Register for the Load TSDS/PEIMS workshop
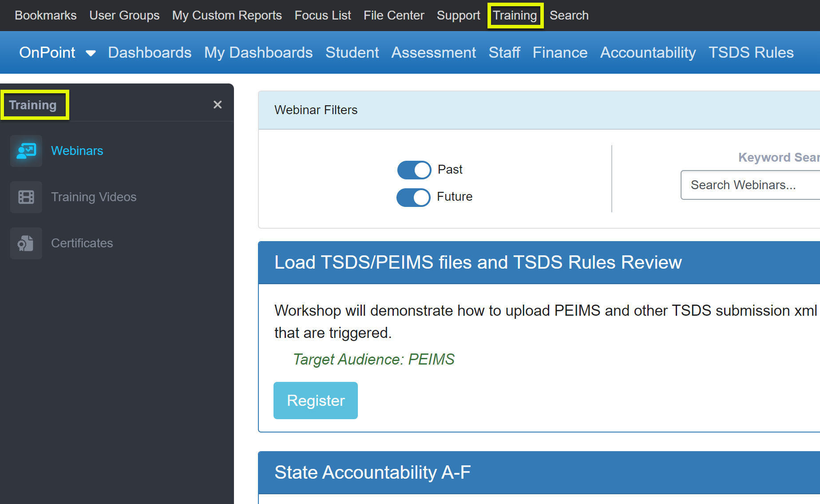The height and width of the screenshot is (504, 820). pos(315,400)
